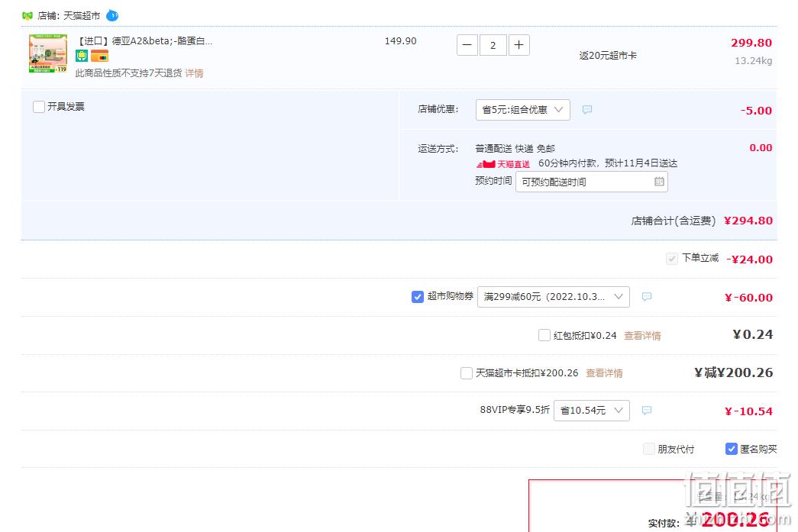Click the green service badge under product

click(82, 56)
